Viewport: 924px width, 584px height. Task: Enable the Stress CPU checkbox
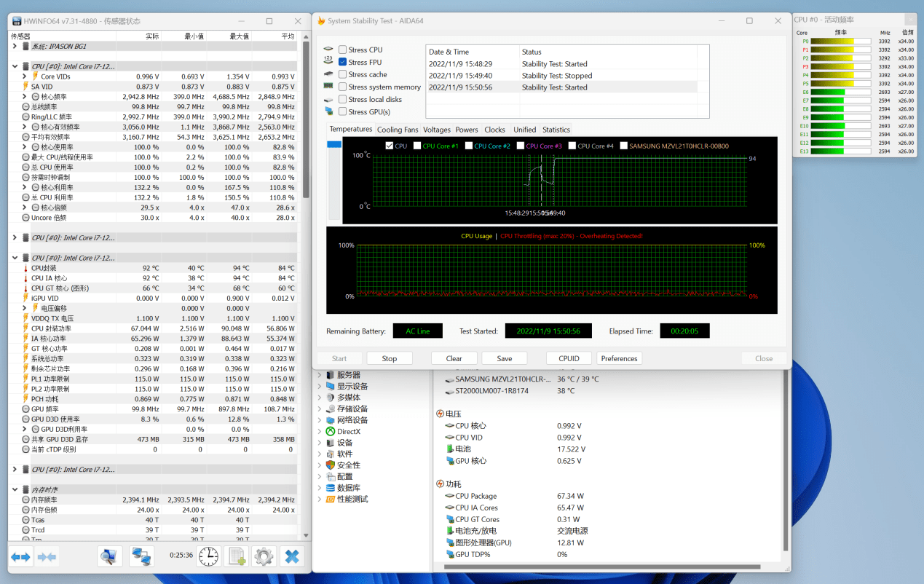click(342, 50)
